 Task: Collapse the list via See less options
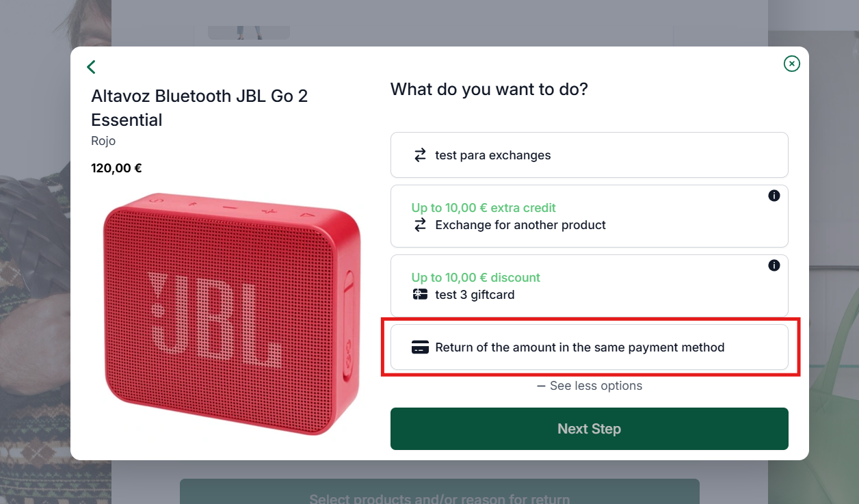[x=590, y=386]
